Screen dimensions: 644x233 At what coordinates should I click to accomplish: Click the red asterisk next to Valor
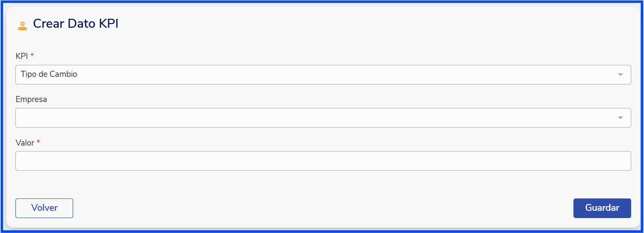pos(38,142)
